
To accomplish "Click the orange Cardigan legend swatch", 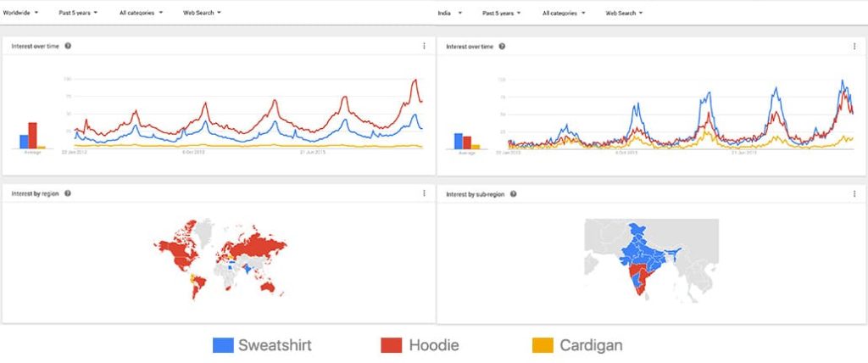I will (542, 345).
